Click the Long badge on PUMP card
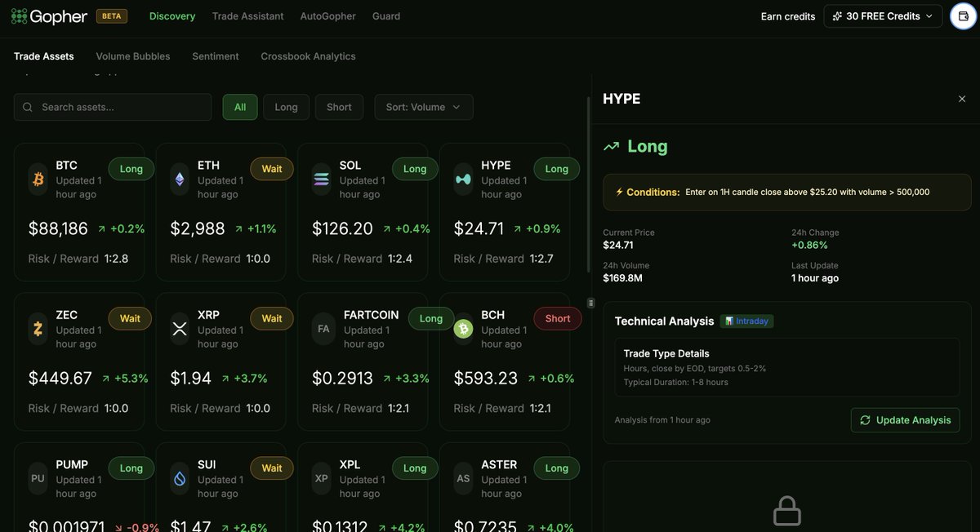980x532 pixels. click(131, 468)
